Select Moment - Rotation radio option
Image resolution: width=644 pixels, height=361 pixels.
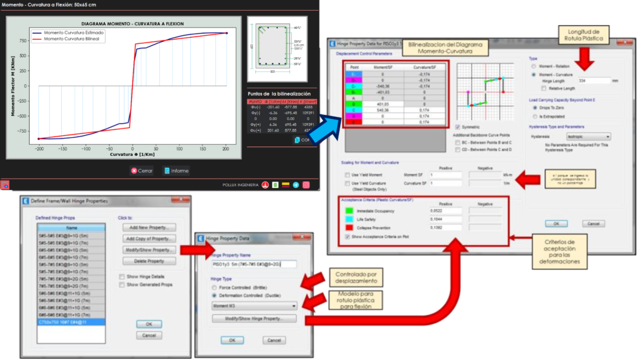535,65
